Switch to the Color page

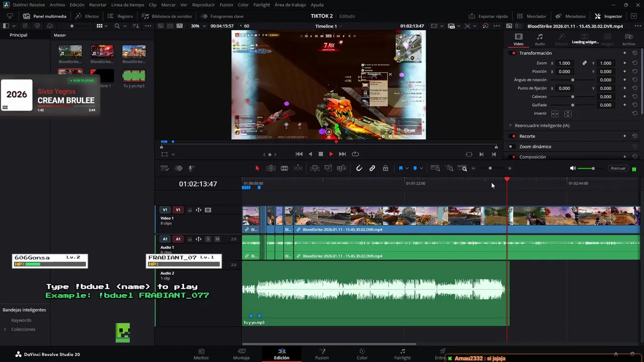362,354
